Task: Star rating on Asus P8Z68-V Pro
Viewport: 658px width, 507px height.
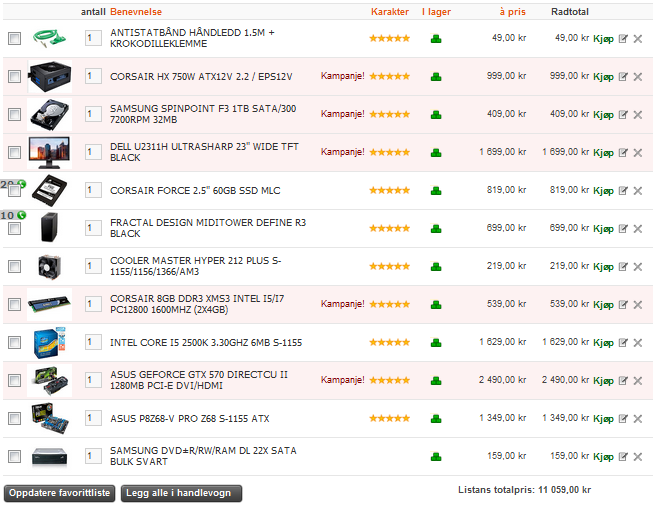Action: tap(389, 418)
